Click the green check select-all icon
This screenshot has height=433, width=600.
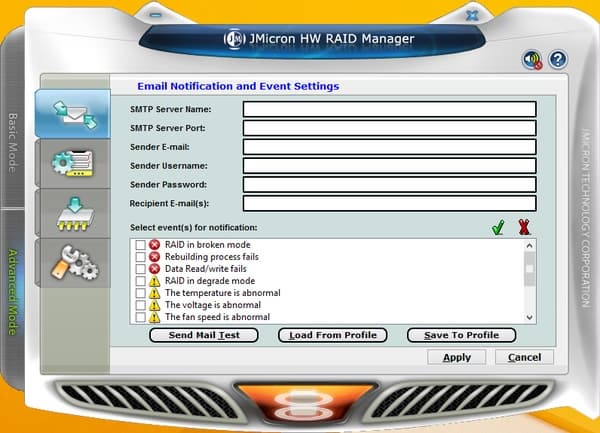click(x=498, y=227)
